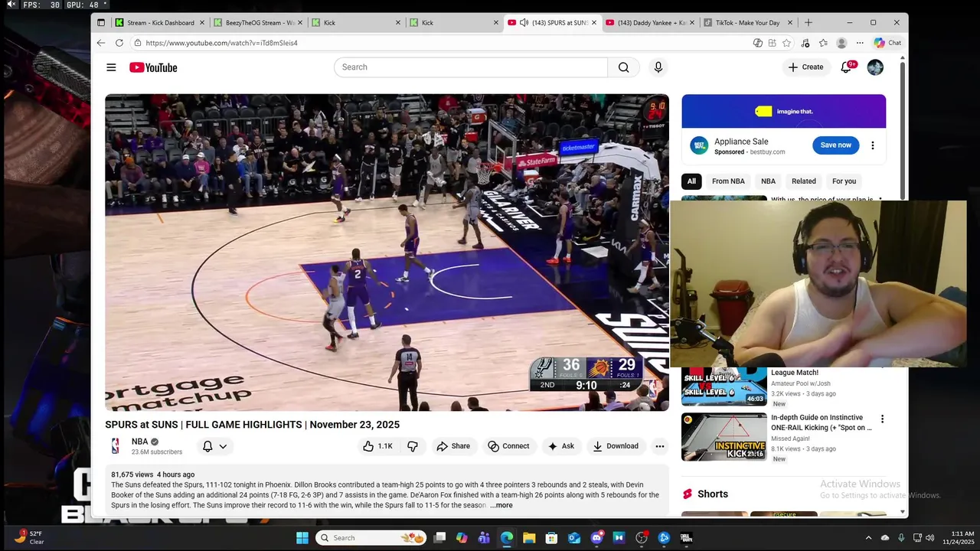The height and width of the screenshot is (551, 980).
Task: Open Windows Start menu
Action: (302, 538)
